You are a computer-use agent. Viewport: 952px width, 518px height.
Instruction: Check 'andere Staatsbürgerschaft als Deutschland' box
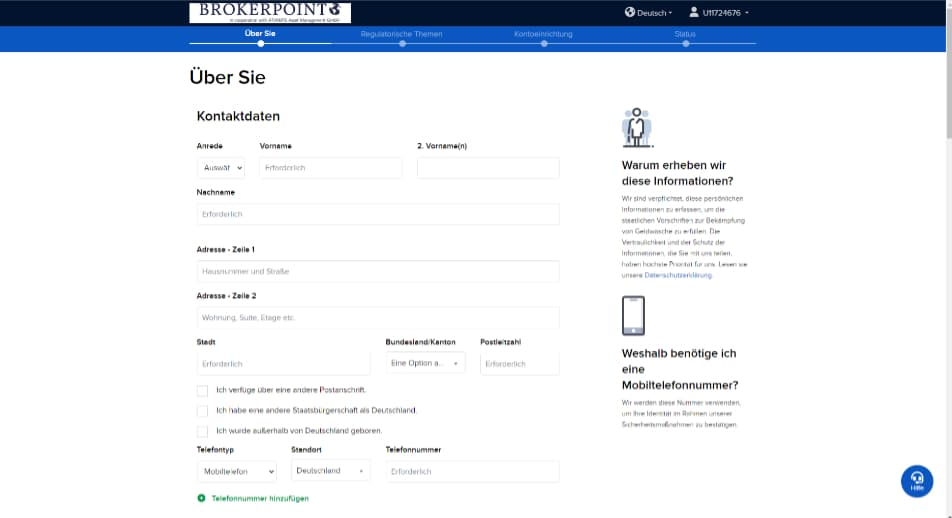point(202,411)
